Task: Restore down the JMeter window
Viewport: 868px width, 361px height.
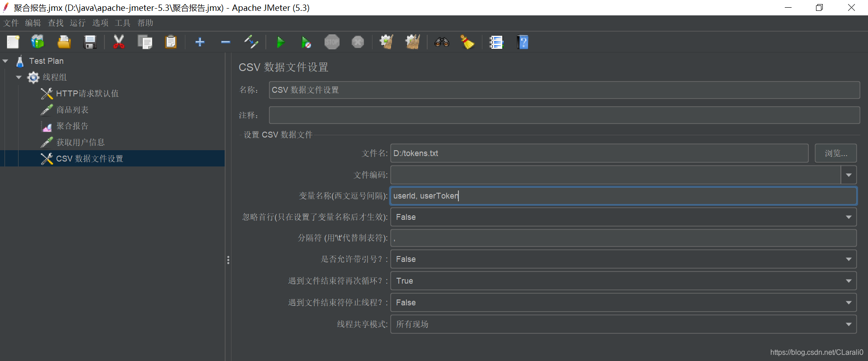Action: coord(819,8)
